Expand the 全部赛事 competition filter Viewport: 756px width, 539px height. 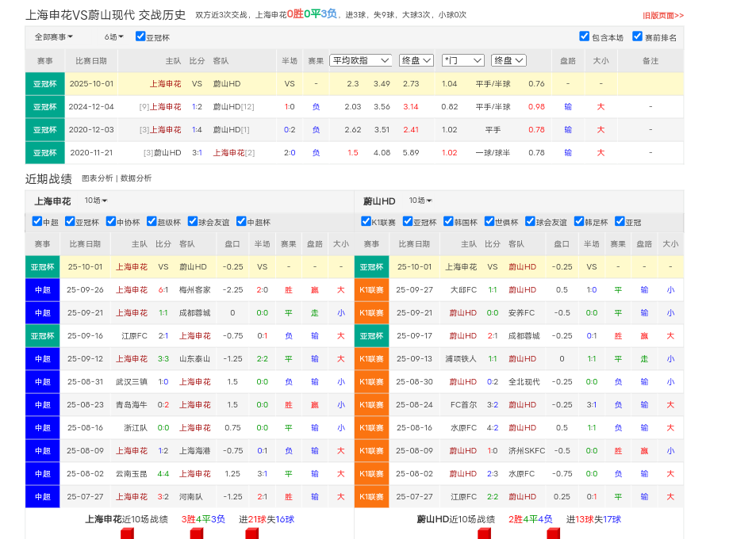53,37
